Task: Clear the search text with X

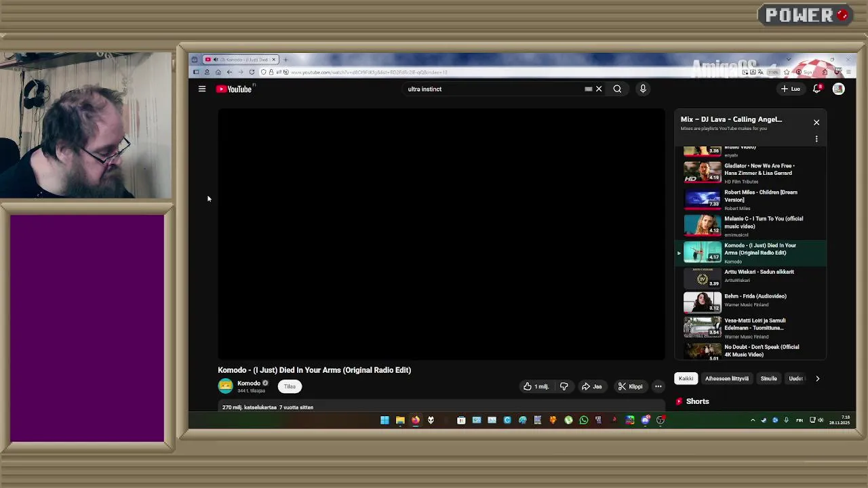Action: point(599,89)
